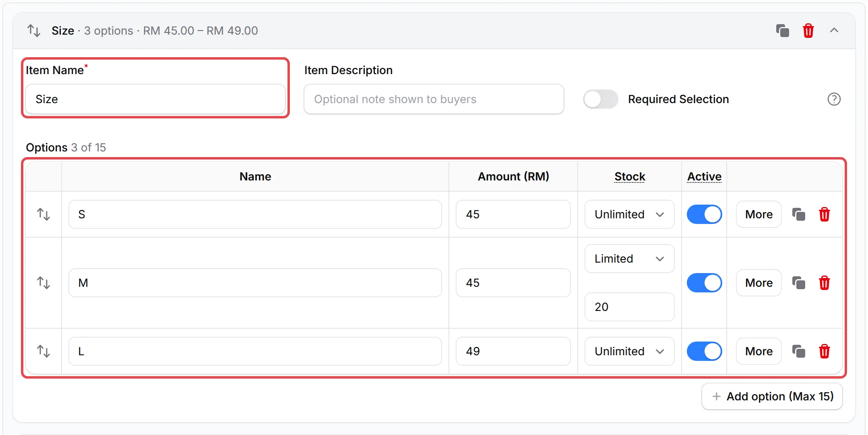Open the Limited stock dropdown for M
Screen dimensions: 868x435
[630, 259]
